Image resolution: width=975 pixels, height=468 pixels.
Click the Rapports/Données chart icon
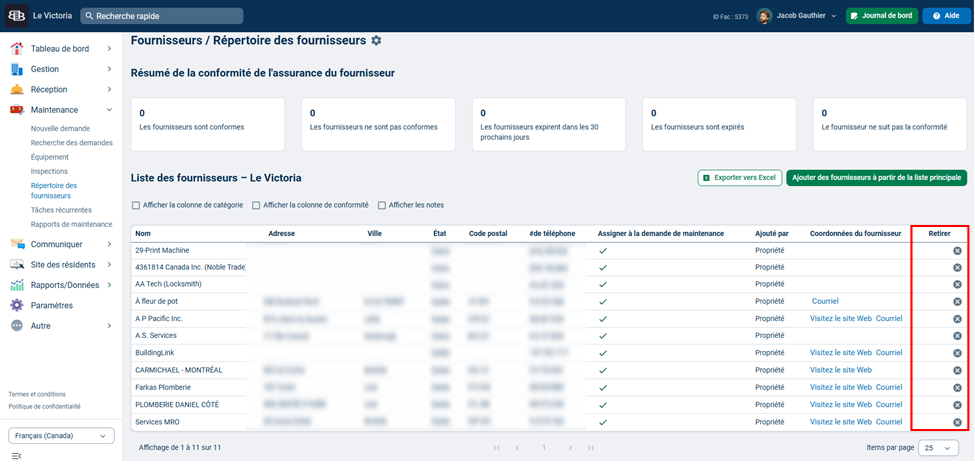[x=17, y=285]
